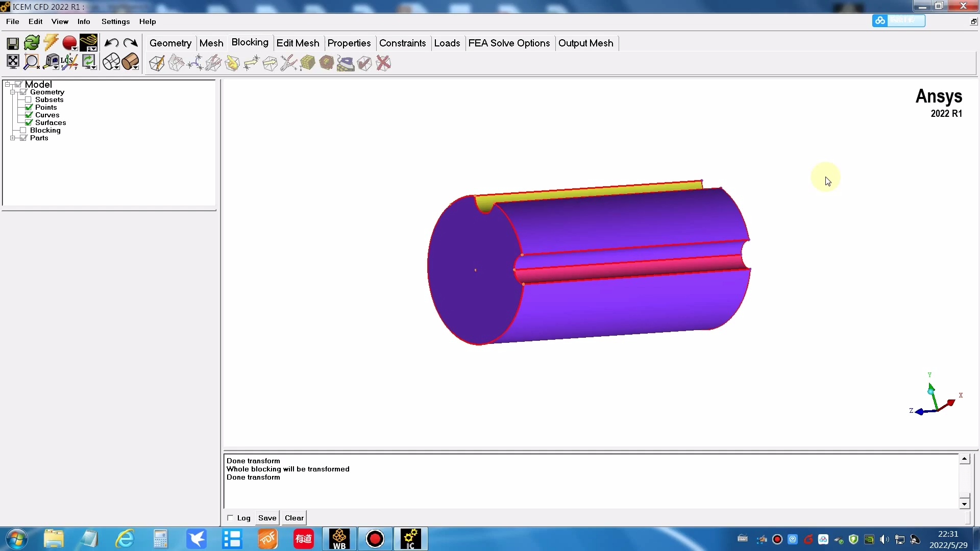
Task: Uncheck the Surfaces checkbox in tree
Action: [29, 123]
